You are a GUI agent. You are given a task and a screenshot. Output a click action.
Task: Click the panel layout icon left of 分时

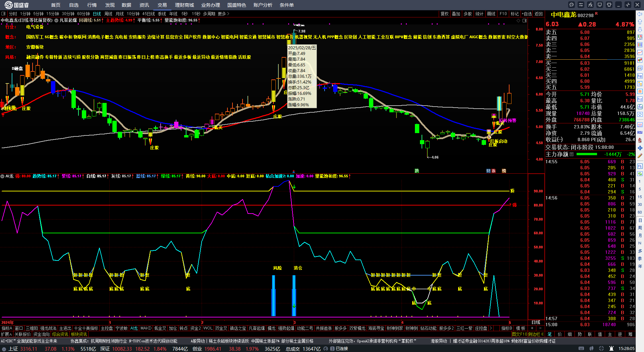[x=3, y=14]
